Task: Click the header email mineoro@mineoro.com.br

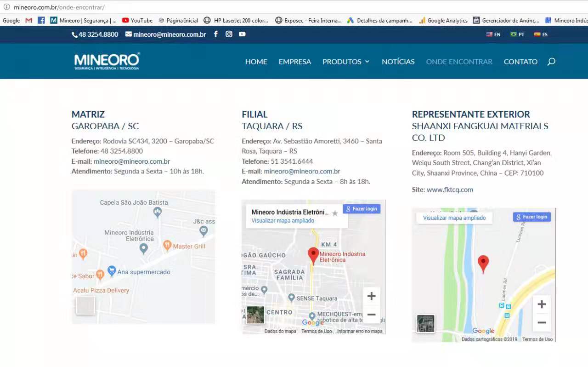Action: pyautogui.click(x=166, y=34)
